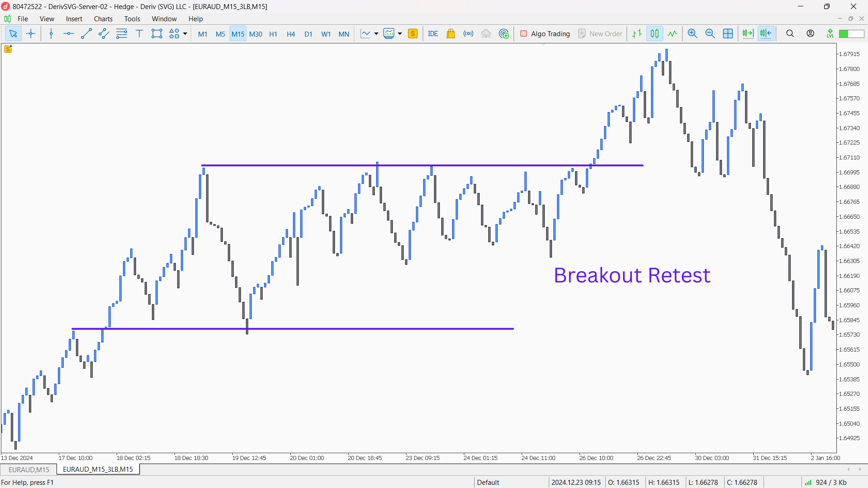Expand indicators dropdown arrow
The height and width of the screenshot is (488, 868).
(400, 33)
